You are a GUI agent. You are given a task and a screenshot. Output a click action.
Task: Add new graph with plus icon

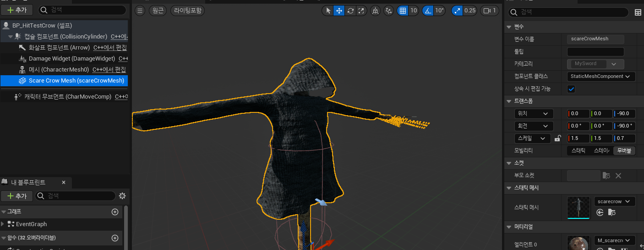click(115, 212)
